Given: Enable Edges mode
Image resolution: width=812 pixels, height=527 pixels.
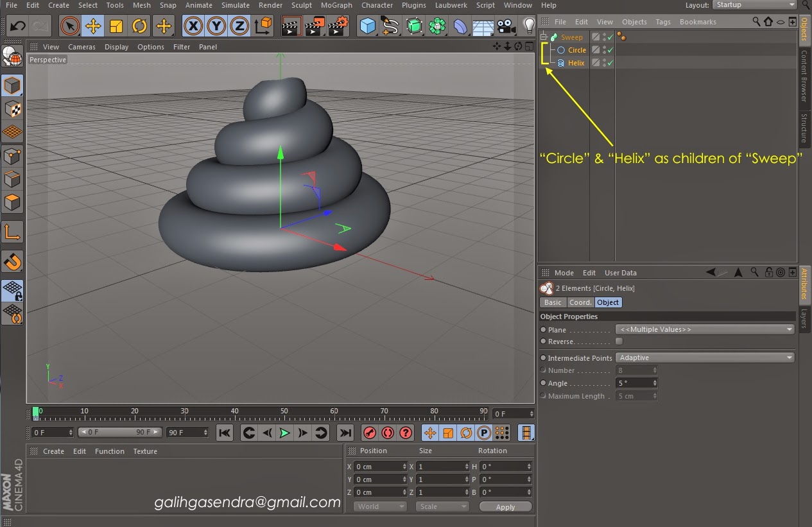Looking at the screenshot, I should coord(13,179).
